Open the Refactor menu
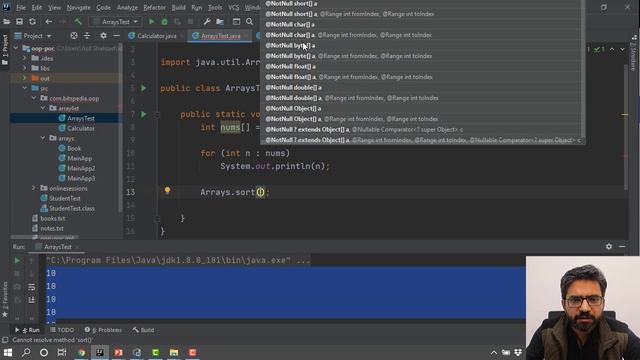 [x=154, y=7]
